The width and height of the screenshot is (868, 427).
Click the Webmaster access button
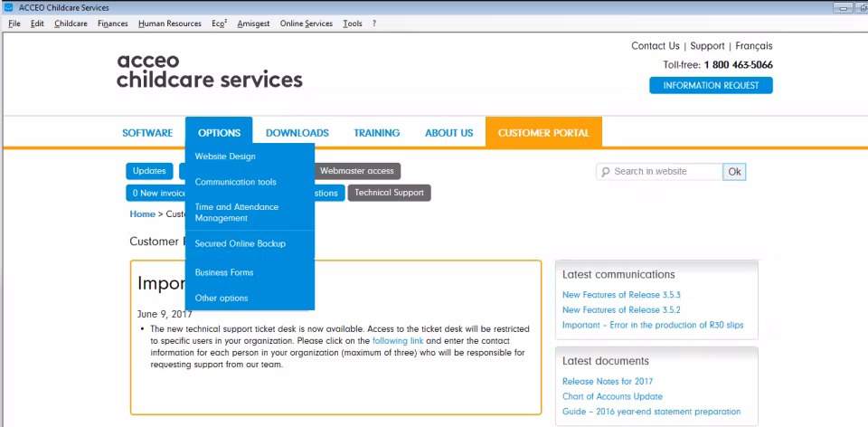[359, 171]
